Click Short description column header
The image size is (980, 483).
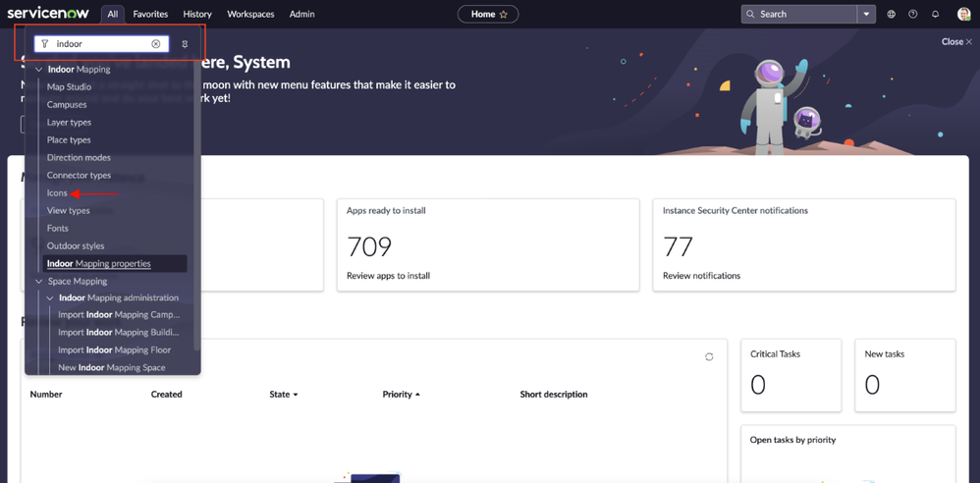tap(554, 395)
